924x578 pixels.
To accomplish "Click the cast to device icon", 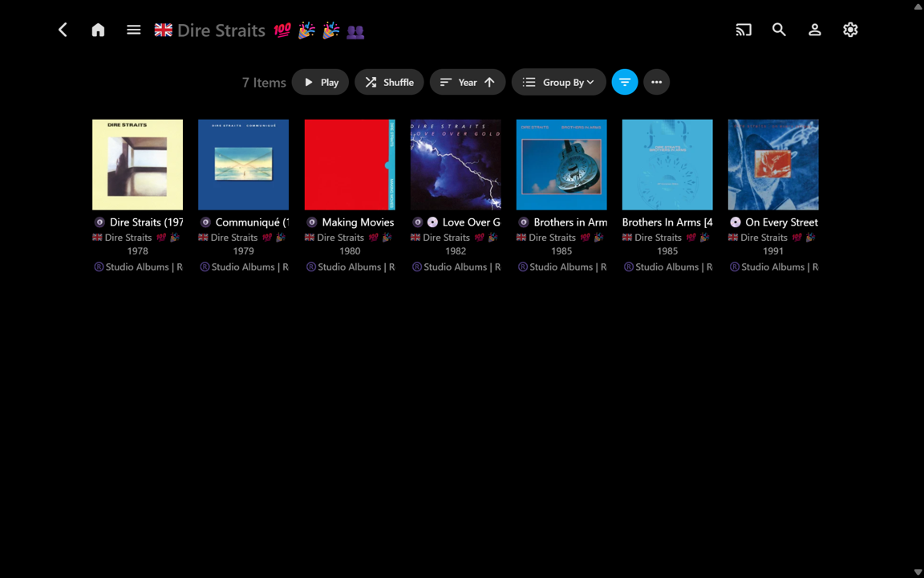I will coord(744,30).
